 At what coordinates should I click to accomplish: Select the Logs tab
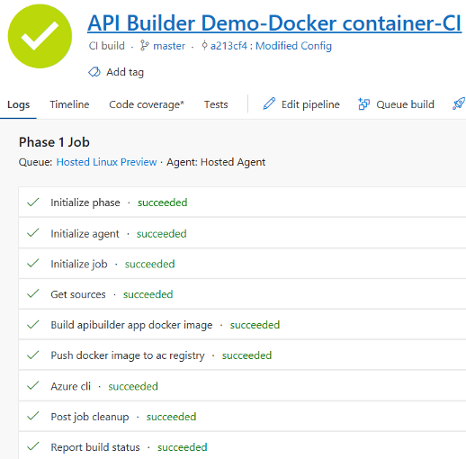[18, 105]
